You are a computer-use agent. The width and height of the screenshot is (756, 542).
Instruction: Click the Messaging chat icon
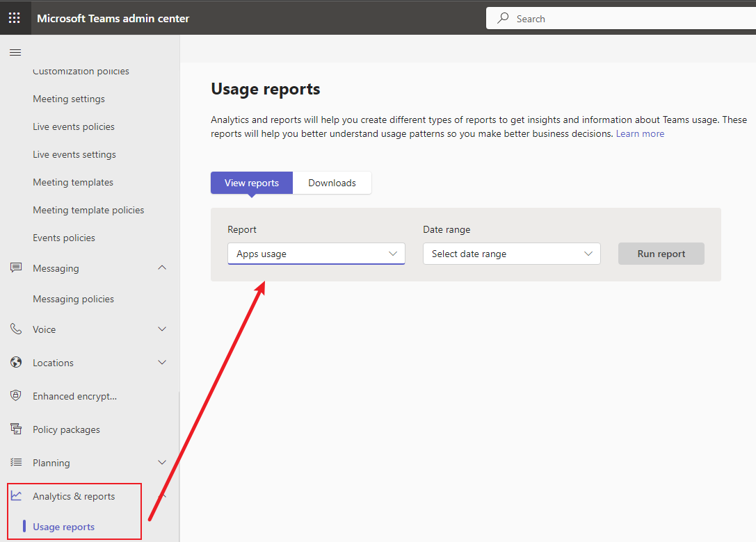pyautogui.click(x=16, y=268)
